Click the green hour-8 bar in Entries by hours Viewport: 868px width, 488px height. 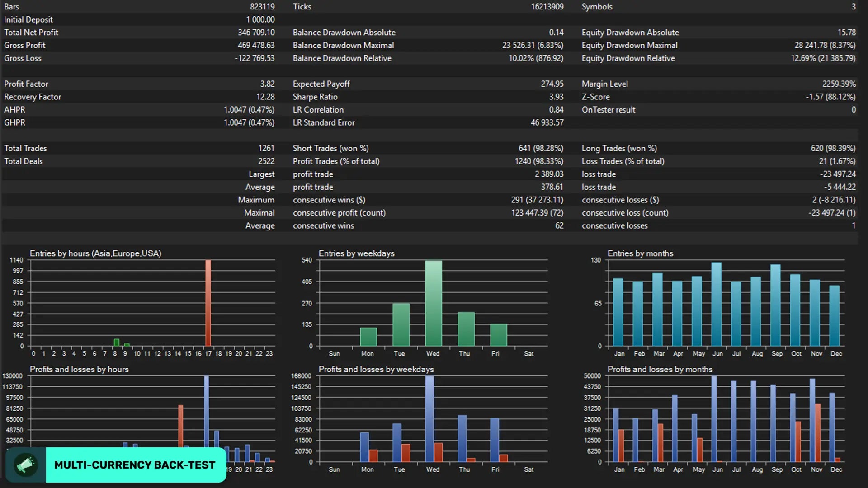click(x=117, y=343)
